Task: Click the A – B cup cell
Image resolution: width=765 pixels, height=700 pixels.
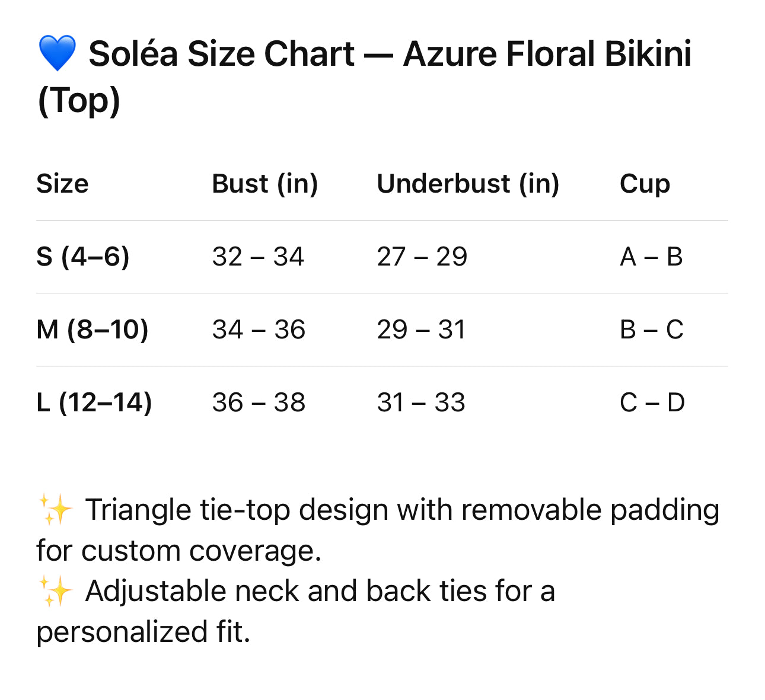Action: click(x=651, y=257)
